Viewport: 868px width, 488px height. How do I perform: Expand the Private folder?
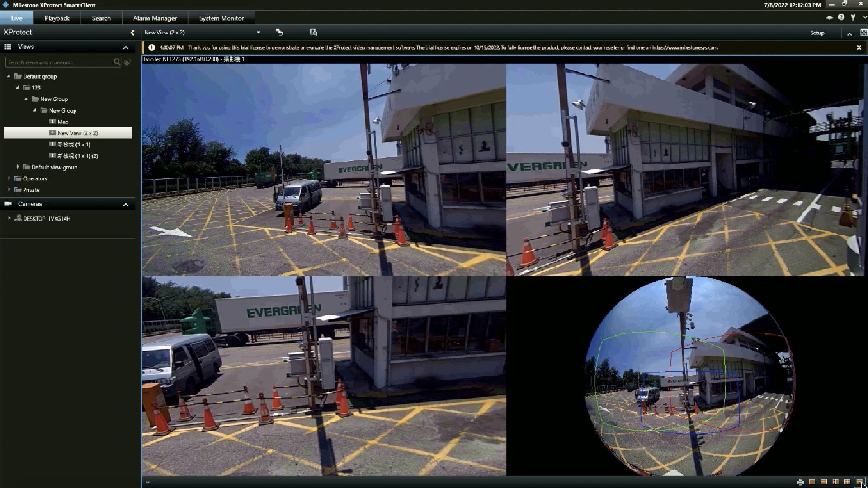coord(9,189)
